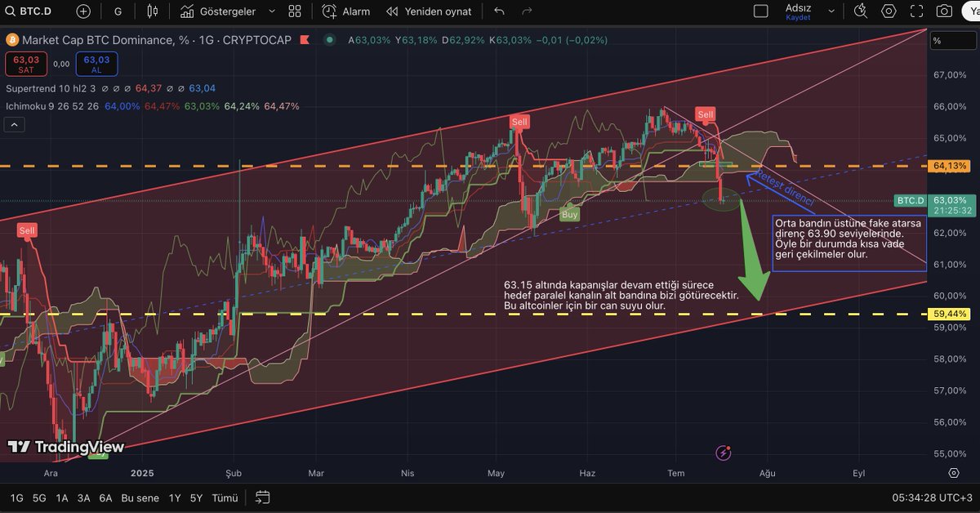The height and width of the screenshot is (513, 980).
Task: Open indicator templates grid icon
Action: tap(295, 11)
